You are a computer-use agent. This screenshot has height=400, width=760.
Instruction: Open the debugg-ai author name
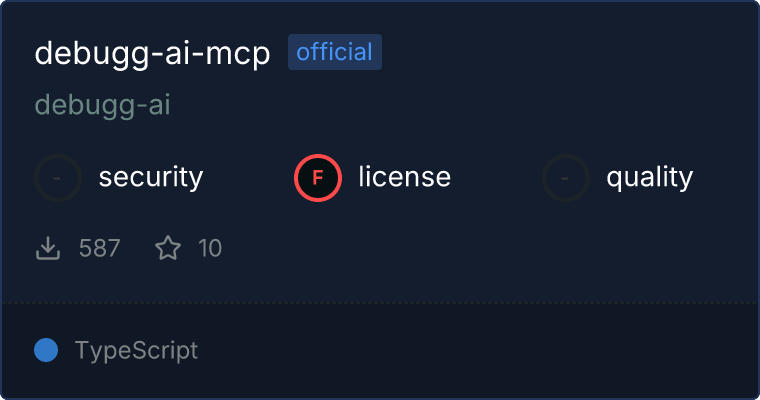click(x=102, y=105)
